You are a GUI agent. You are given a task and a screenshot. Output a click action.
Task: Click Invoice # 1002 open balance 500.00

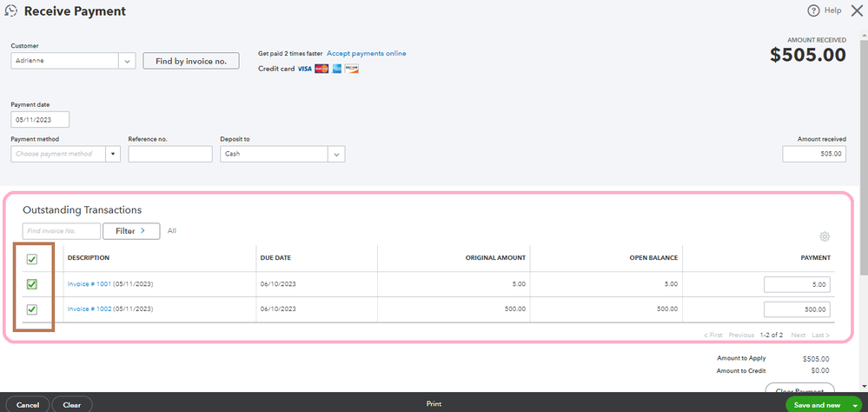(667, 309)
